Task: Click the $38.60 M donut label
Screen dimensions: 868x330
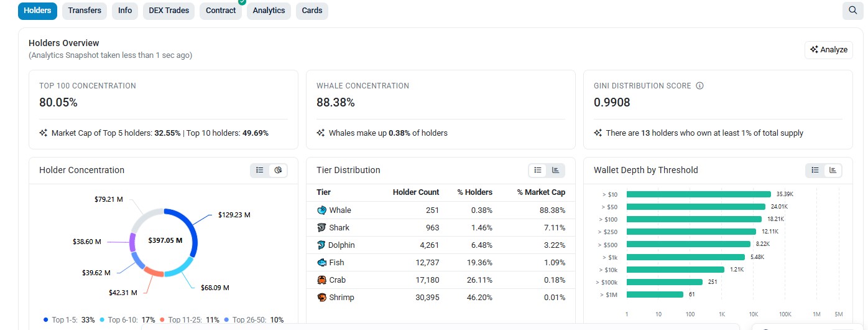Action: (87, 242)
